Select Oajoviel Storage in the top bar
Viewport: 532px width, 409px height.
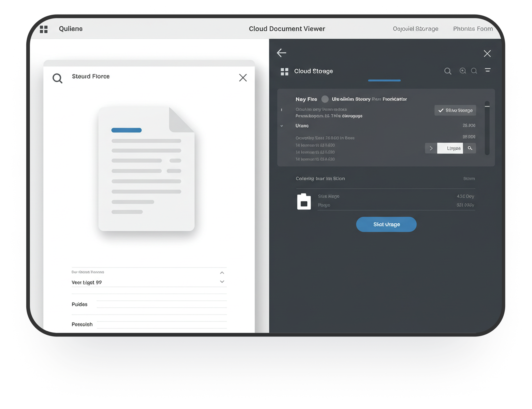(415, 29)
